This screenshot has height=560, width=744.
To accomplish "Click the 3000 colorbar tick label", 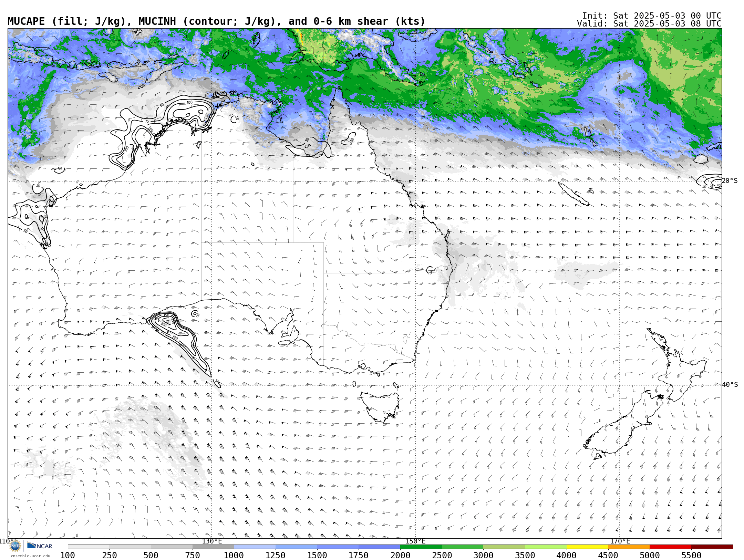I will click(483, 555).
